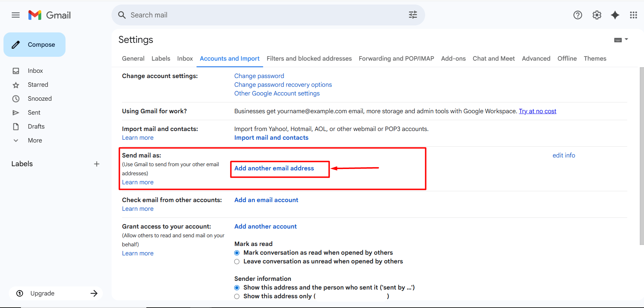The width and height of the screenshot is (644, 308).
Task: Click Change password link
Action: (x=259, y=76)
